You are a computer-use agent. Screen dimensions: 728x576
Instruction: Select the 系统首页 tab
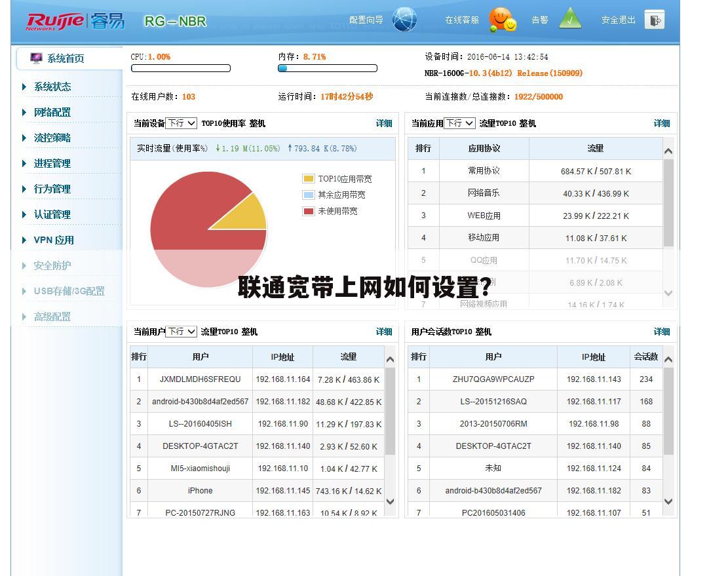(69, 58)
